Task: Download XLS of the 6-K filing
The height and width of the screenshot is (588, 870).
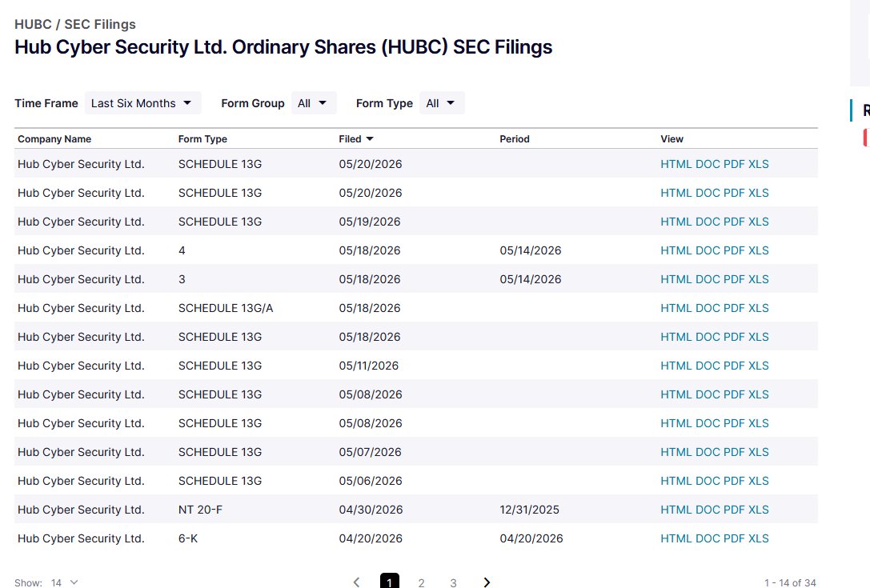Action: tap(759, 538)
